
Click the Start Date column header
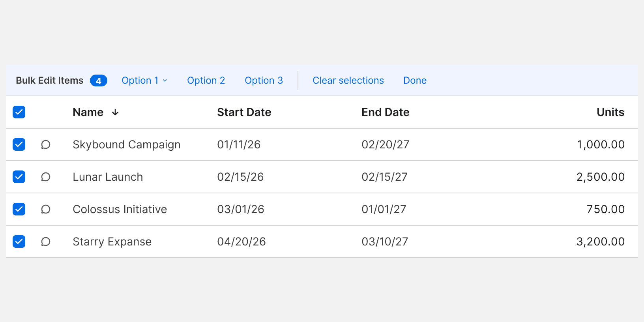244,112
